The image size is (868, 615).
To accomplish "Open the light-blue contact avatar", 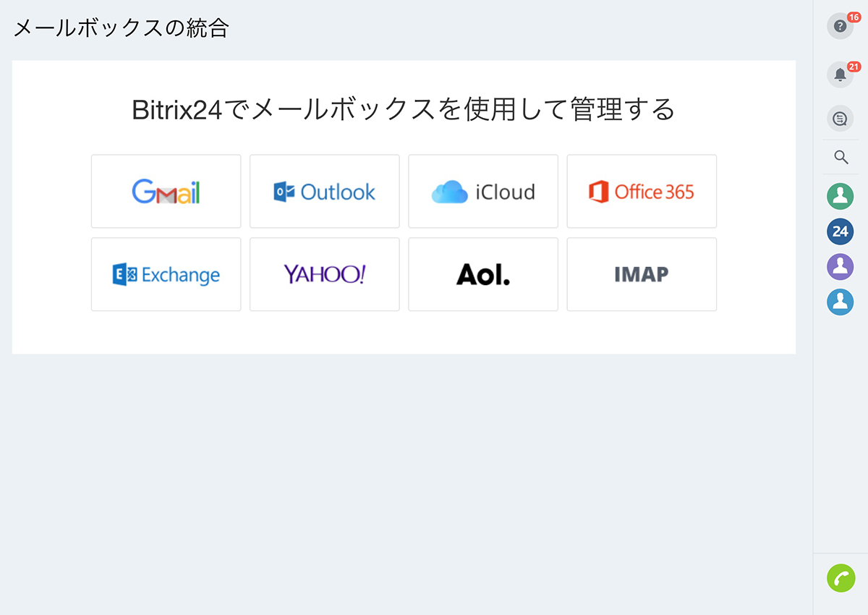I will click(x=840, y=302).
